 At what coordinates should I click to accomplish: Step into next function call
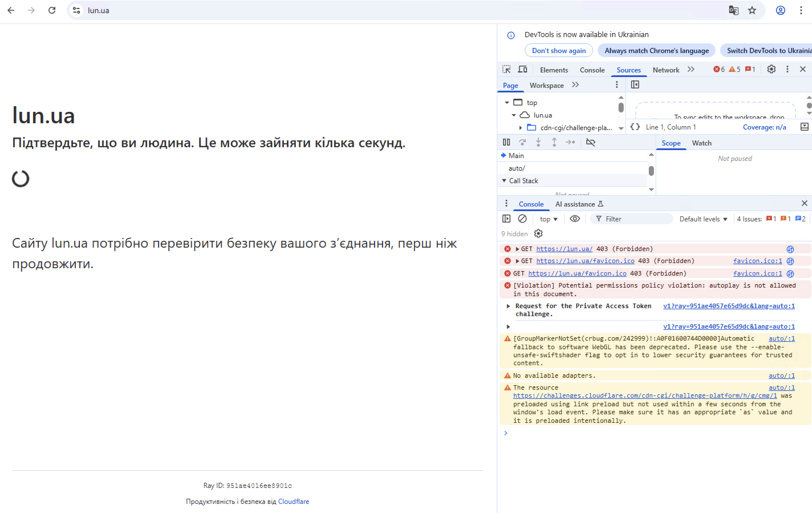538,142
